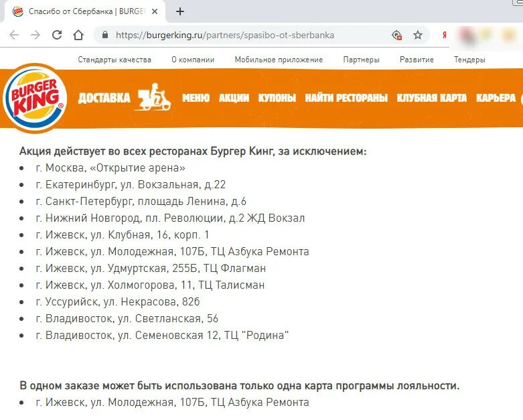Open the browser home page icon

coord(78,35)
